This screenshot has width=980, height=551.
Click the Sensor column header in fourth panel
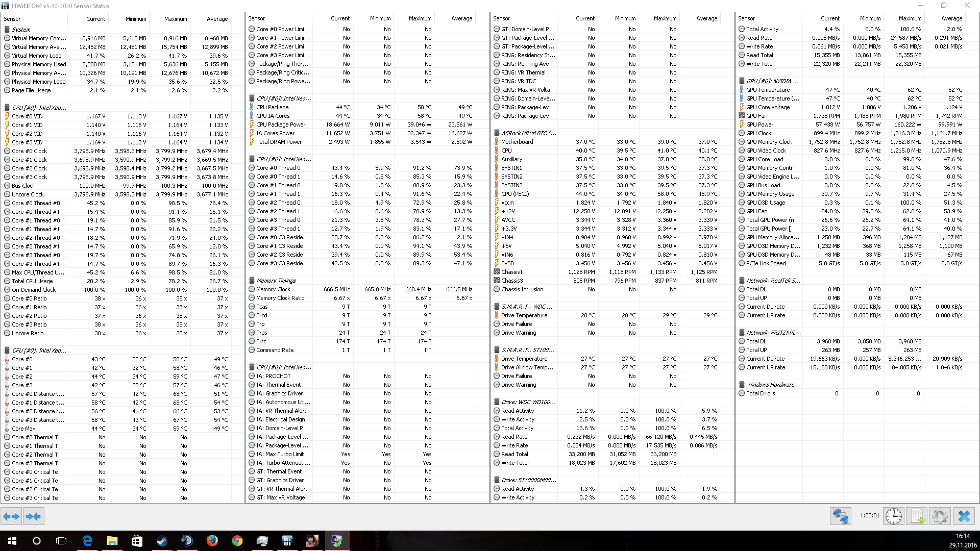(746, 18)
